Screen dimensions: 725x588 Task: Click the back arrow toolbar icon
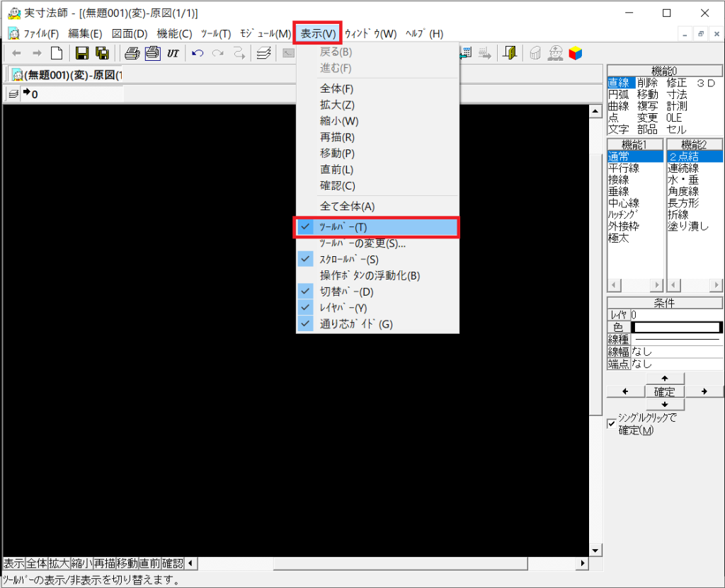(17, 54)
